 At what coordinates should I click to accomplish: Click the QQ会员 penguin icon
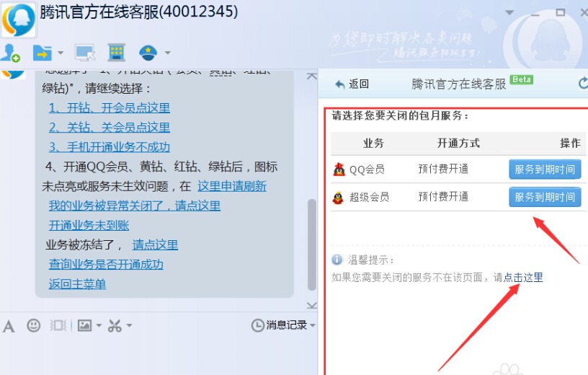339,169
